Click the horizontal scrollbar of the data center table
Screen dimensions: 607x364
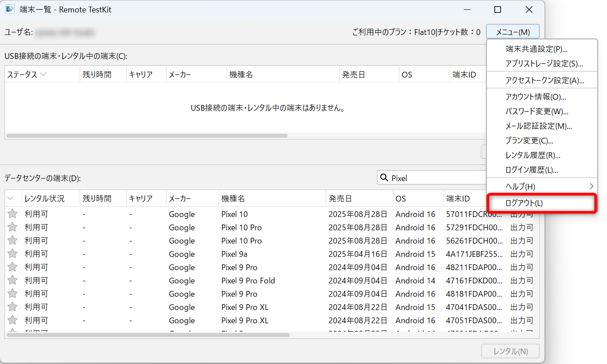[x=148, y=335]
